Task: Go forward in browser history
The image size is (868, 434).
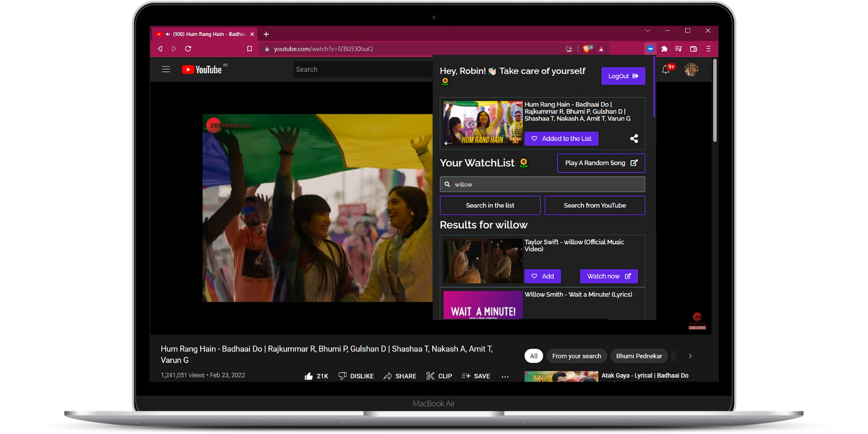Action: (174, 49)
